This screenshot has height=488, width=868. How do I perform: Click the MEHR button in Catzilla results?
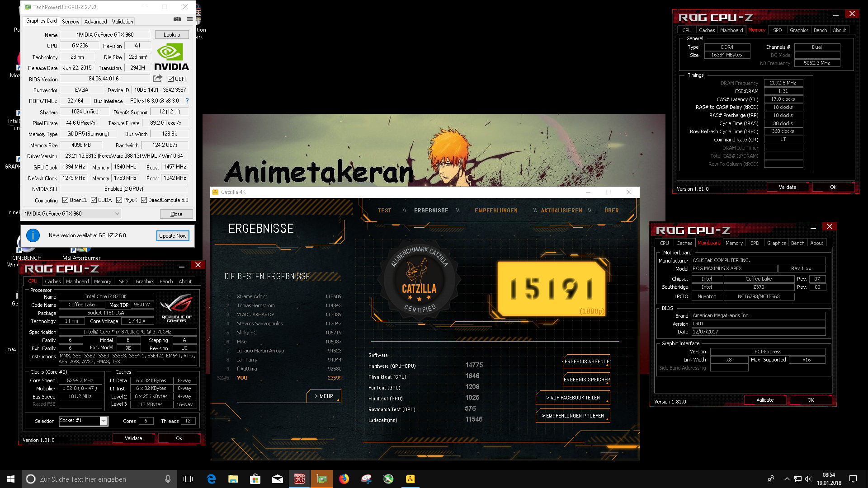pos(324,396)
